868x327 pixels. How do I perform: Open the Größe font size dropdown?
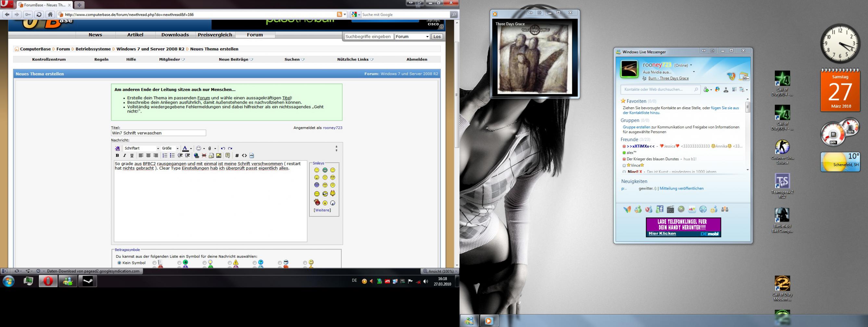[170, 149]
